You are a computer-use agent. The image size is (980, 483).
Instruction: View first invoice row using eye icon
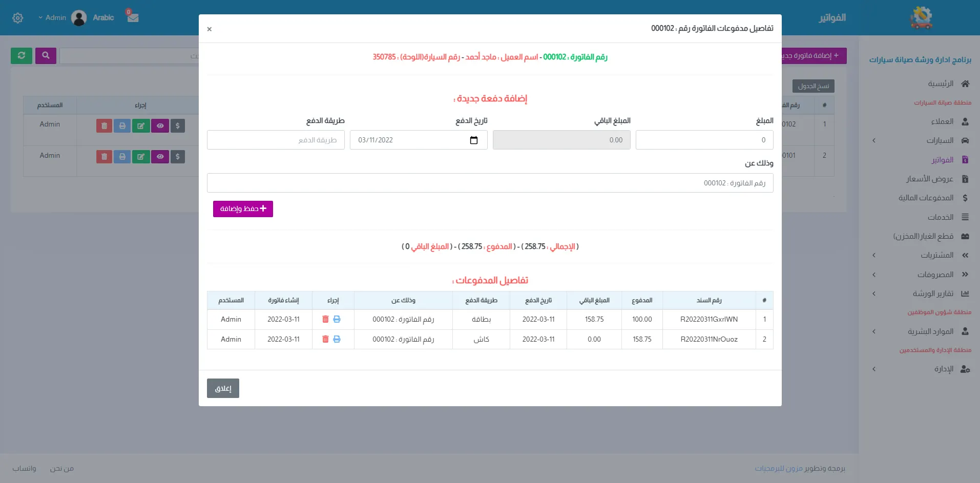tap(160, 126)
